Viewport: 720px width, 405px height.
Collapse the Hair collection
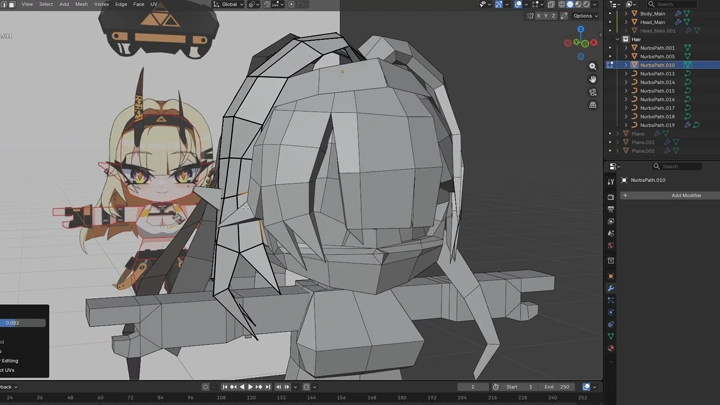(x=618, y=39)
